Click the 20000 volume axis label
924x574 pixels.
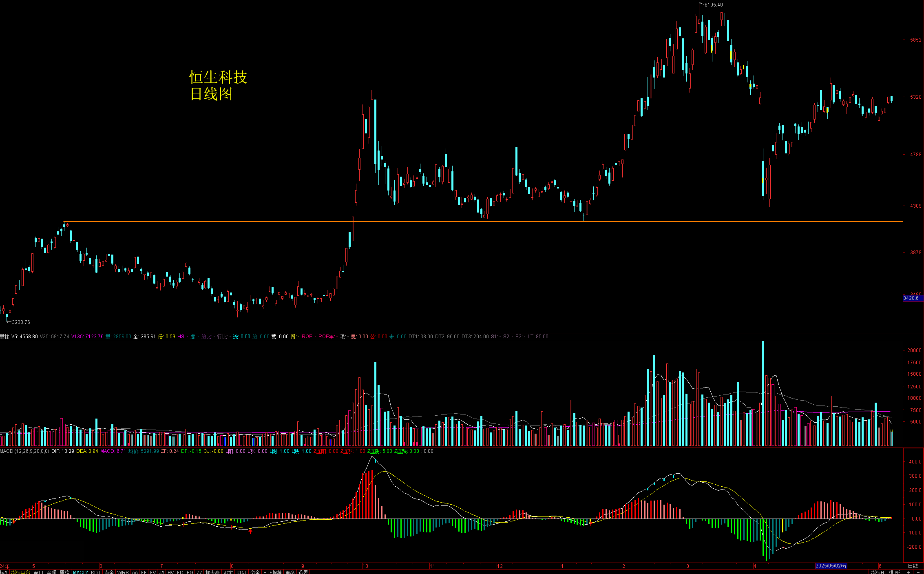coord(914,350)
